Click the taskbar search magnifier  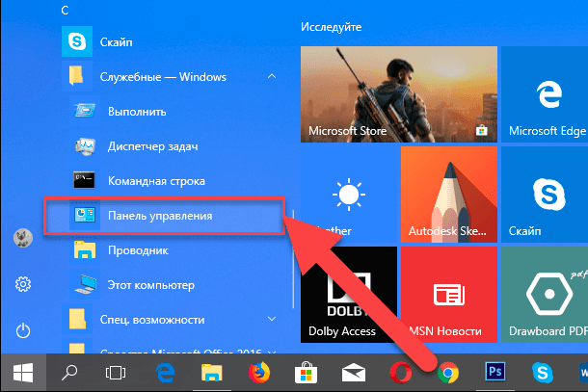pos(69,373)
